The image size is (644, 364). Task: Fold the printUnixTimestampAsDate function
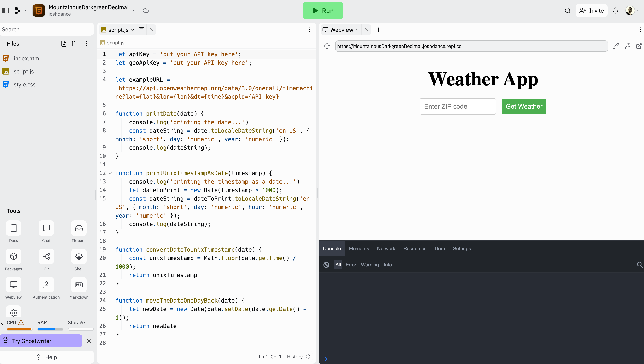[x=110, y=173]
